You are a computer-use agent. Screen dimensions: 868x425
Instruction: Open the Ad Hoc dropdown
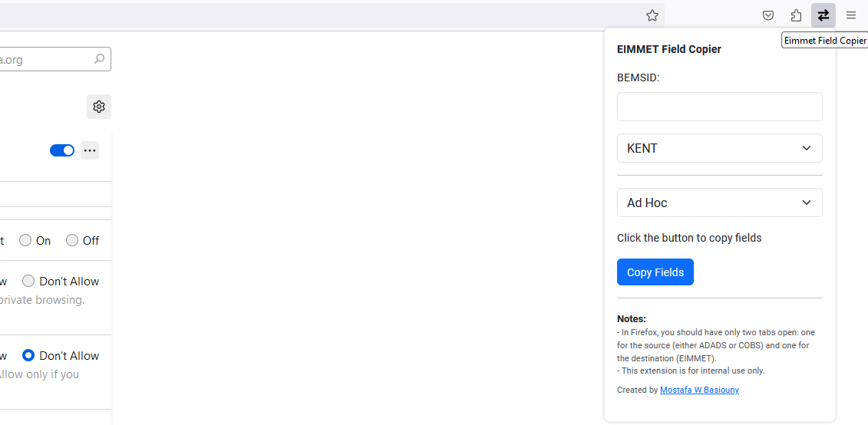point(719,203)
